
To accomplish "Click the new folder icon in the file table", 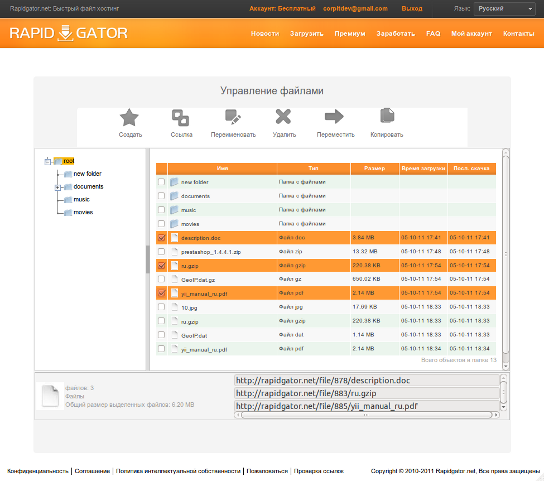I will 174,182.
